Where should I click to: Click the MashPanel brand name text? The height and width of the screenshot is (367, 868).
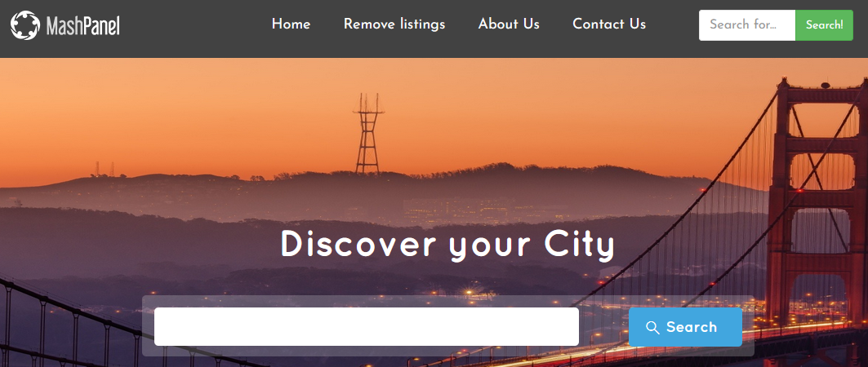click(83, 25)
